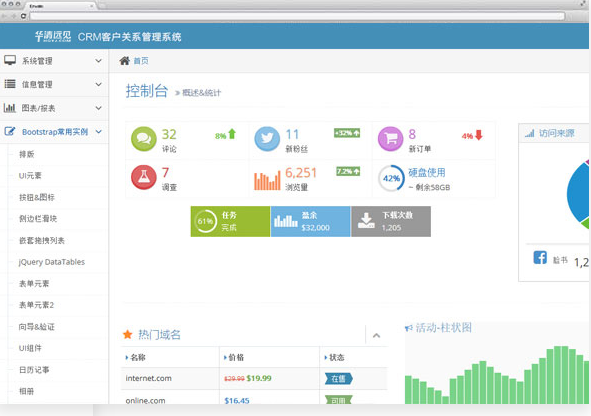Click the 42% disk usage progress circle
The image size is (591, 416).
tap(391, 178)
